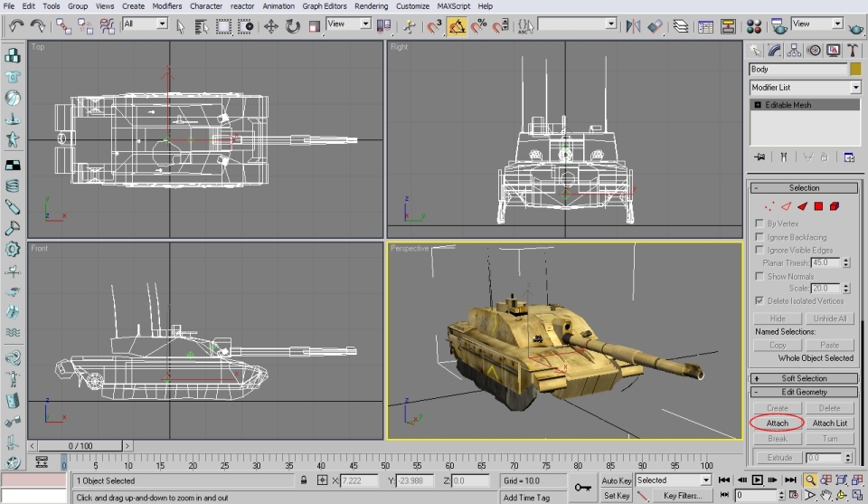The image size is (868, 504).
Task: Click the Body object color swatch
Action: pos(855,70)
